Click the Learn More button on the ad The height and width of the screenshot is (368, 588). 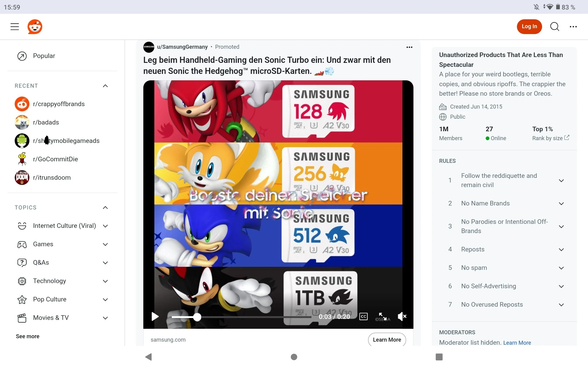[x=387, y=340]
